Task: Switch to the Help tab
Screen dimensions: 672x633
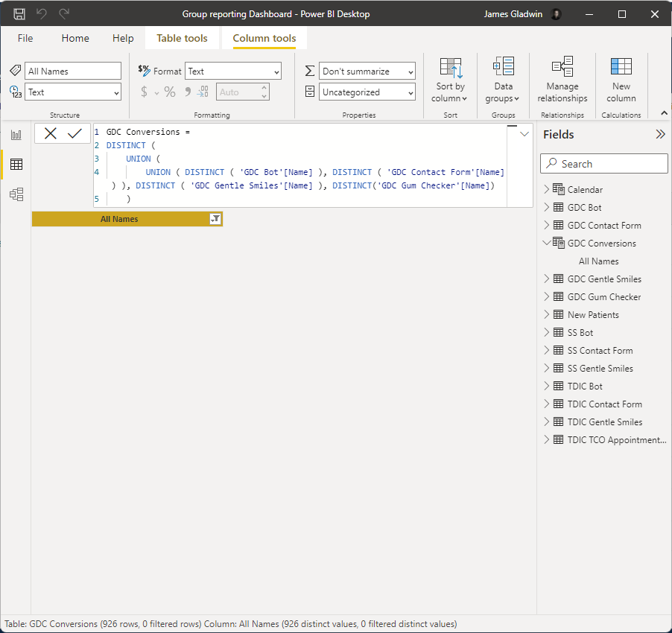Action: pyautogui.click(x=123, y=38)
